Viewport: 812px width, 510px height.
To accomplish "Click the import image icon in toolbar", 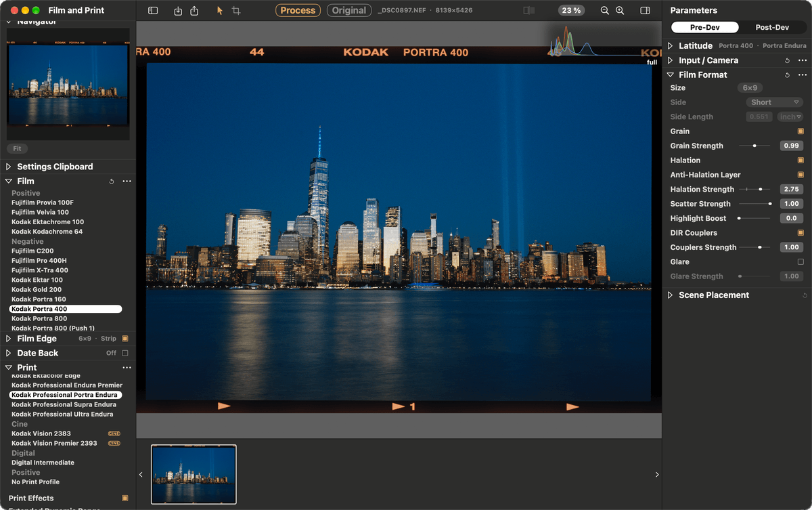I will tap(178, 11).
